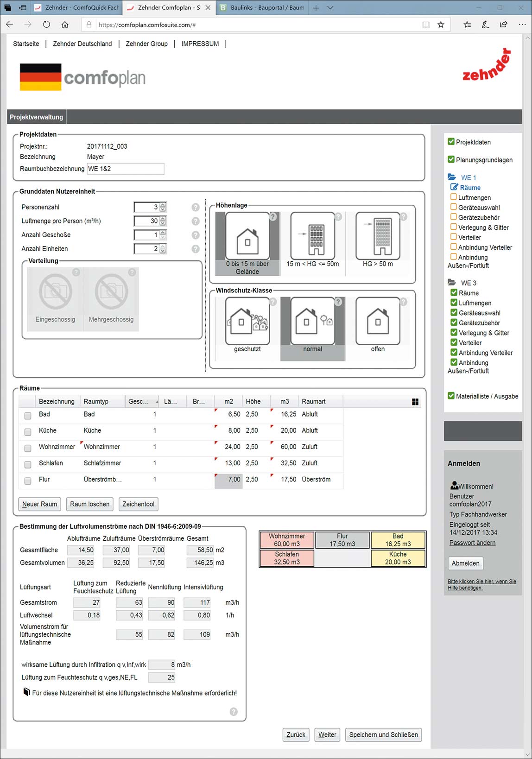Click the browser refresh icon
The width and height of the screenshot is (532, 759).
[x=46, y=25]
